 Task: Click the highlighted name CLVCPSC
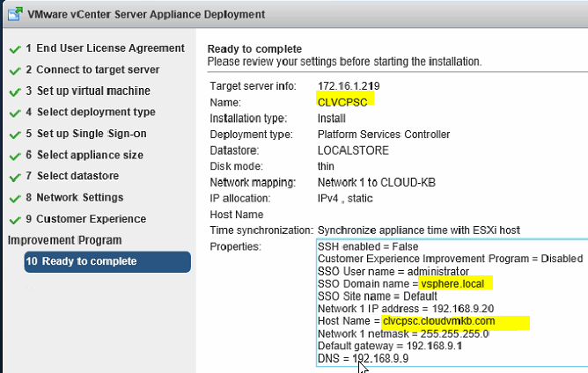point(342,102)
